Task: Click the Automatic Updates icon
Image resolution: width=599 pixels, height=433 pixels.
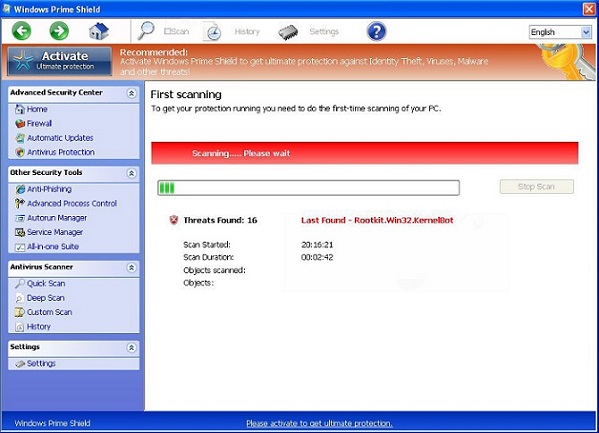Action: (x=20, y=138)
